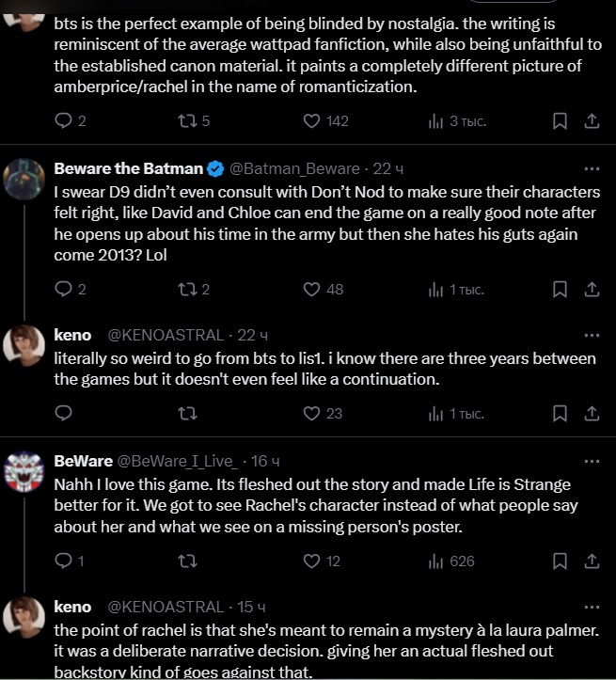Retweet the top tweet with 5 retweets
The height and width of the screenshot is (680, 616).
tap(187, 120)
